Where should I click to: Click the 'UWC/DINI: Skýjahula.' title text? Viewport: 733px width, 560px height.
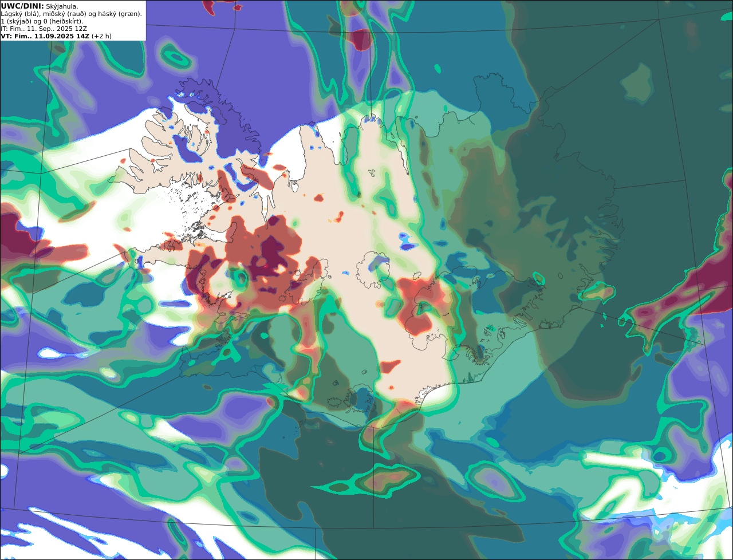[40, 6]
